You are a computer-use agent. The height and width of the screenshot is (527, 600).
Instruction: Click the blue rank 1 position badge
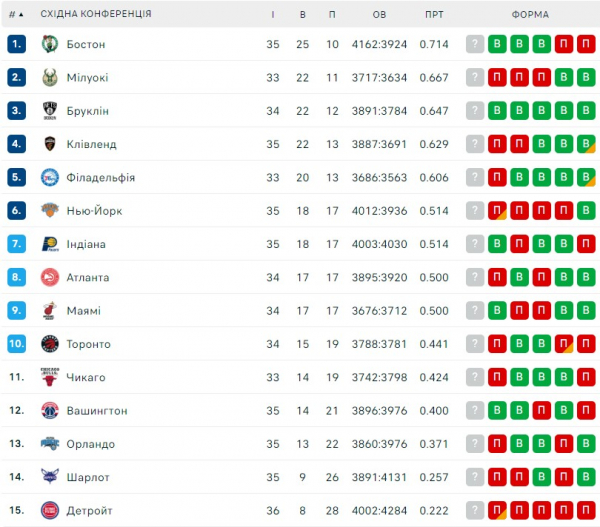click(16, 44)
